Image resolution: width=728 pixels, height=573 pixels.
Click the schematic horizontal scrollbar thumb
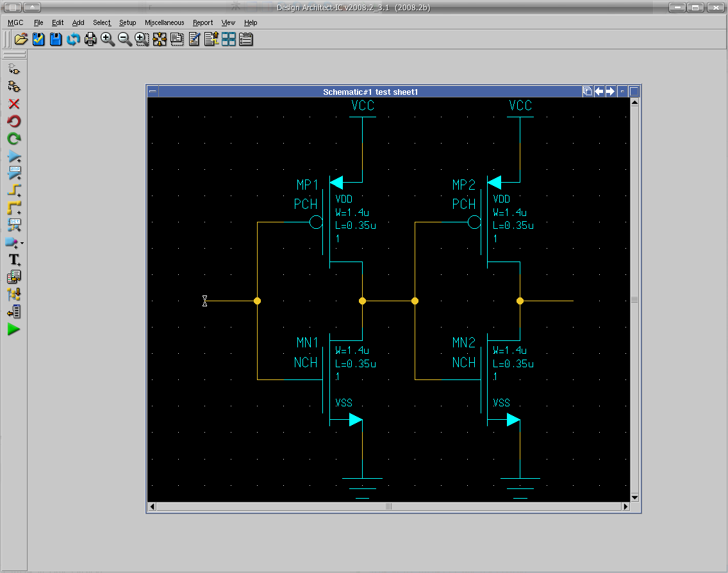tap(388, 506)
